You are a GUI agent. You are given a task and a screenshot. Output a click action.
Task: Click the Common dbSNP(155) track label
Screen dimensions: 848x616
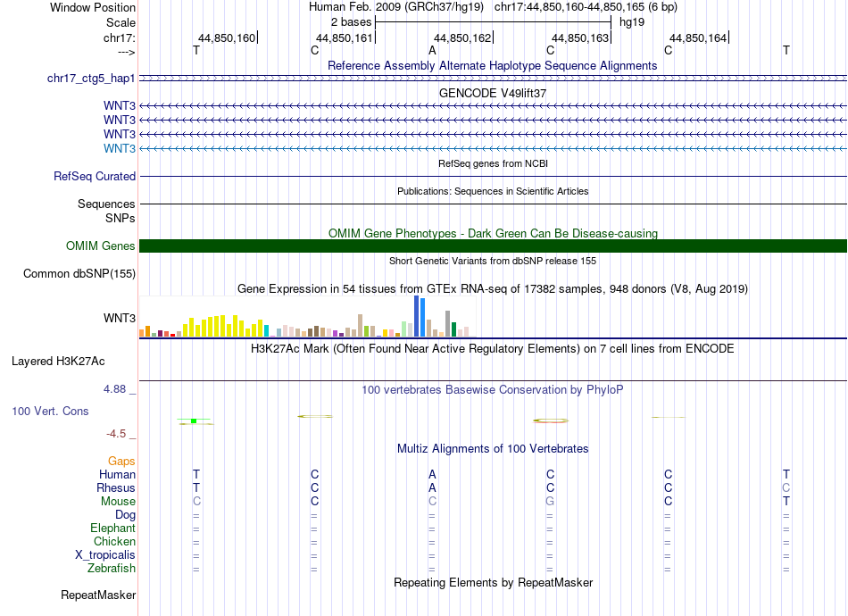pos(79,274)
